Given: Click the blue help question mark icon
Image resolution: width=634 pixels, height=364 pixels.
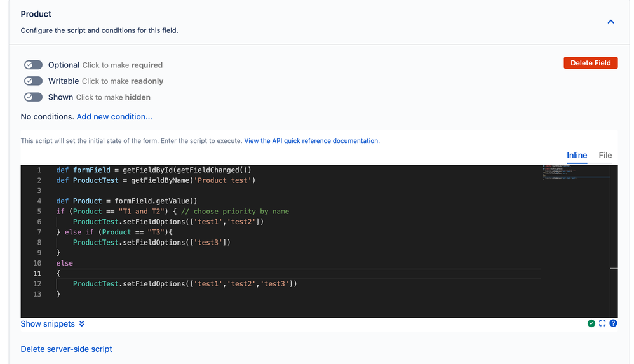Looking at the screenshot, I should click(x=613, y=323).
